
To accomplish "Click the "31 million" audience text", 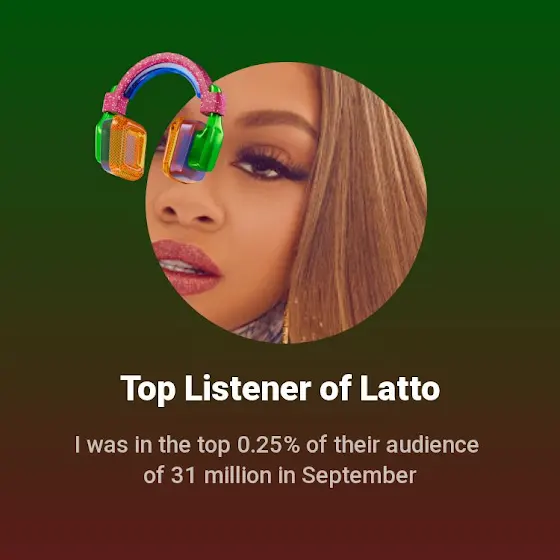I will [x=221, y=475].
